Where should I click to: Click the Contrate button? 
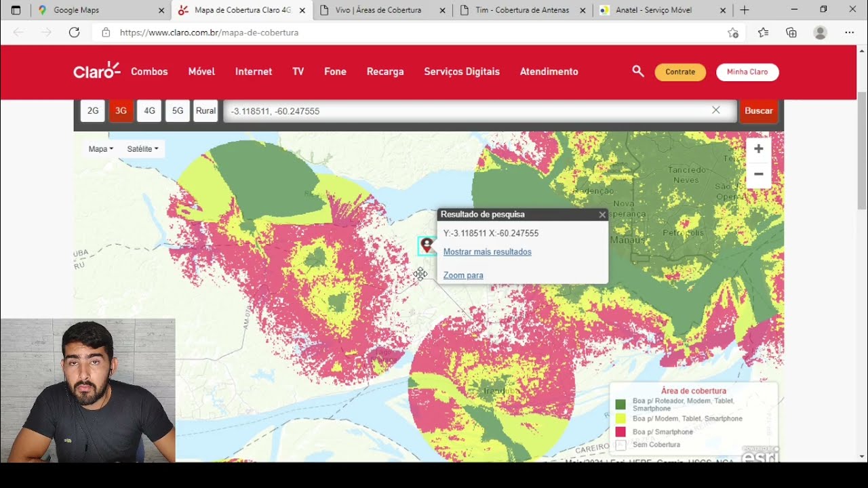pyautogui.click(x=680, y=72)
